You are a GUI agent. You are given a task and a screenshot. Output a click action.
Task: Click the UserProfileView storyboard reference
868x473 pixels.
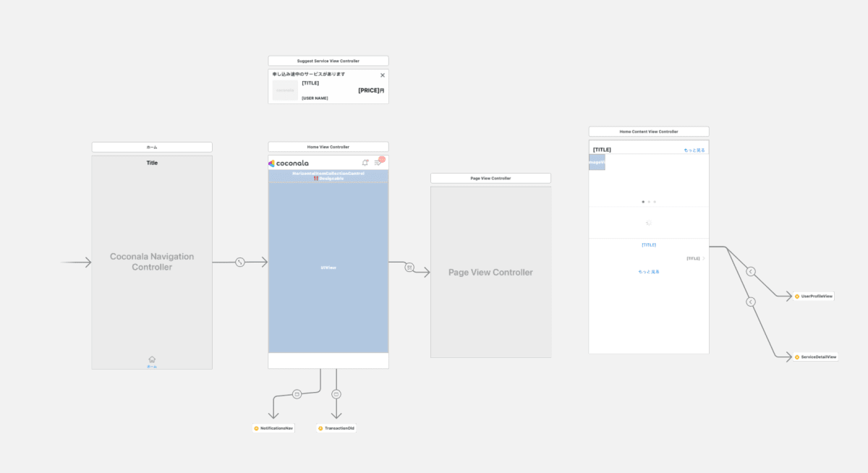[x=814, y=296]
